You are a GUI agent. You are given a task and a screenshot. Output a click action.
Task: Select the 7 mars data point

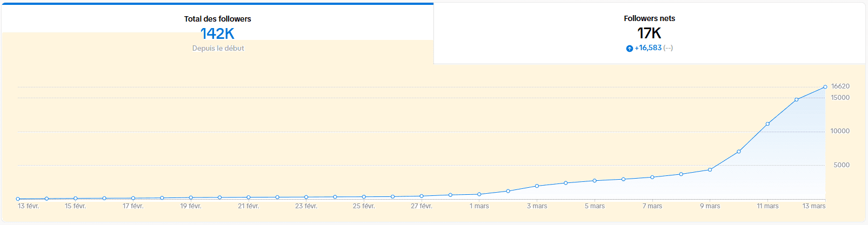click(652, 177)
